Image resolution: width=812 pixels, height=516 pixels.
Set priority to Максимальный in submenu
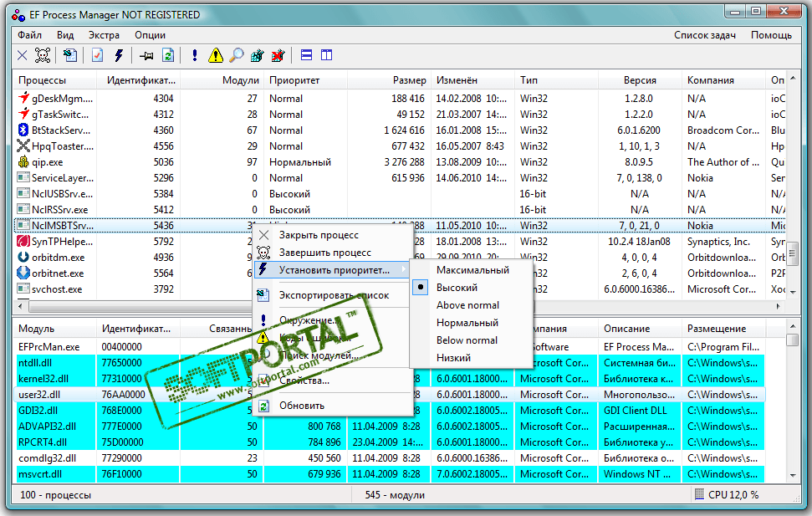472,270
